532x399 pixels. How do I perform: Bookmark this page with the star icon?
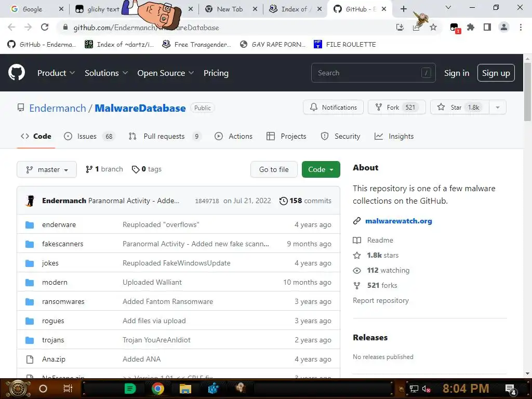click(x=433, y=27)
